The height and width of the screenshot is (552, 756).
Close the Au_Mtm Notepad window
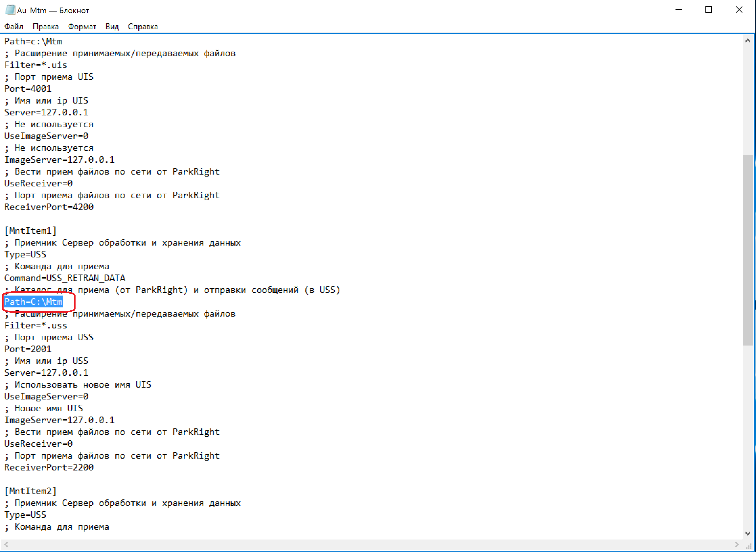[x=739, y=10]
